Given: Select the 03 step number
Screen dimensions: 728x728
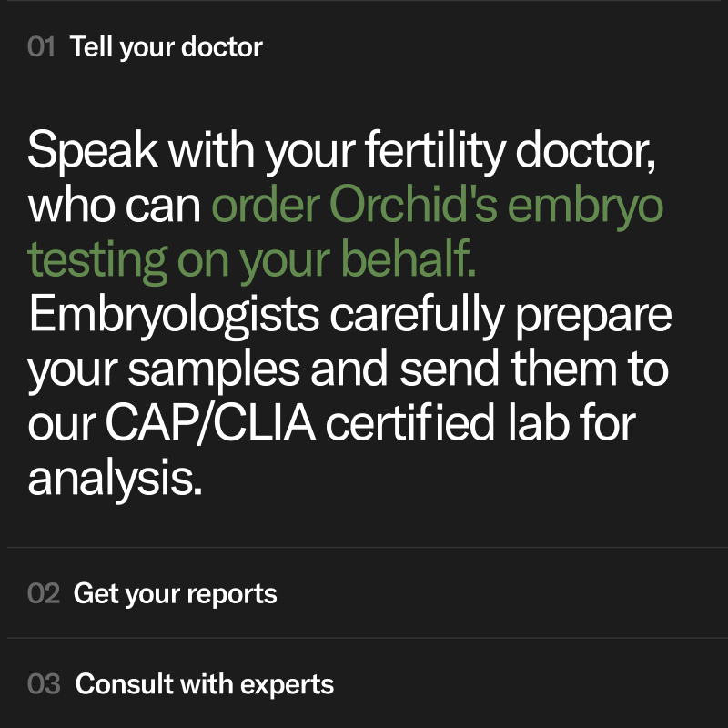Looking at the screenshot, I should (x=44, y=684).
